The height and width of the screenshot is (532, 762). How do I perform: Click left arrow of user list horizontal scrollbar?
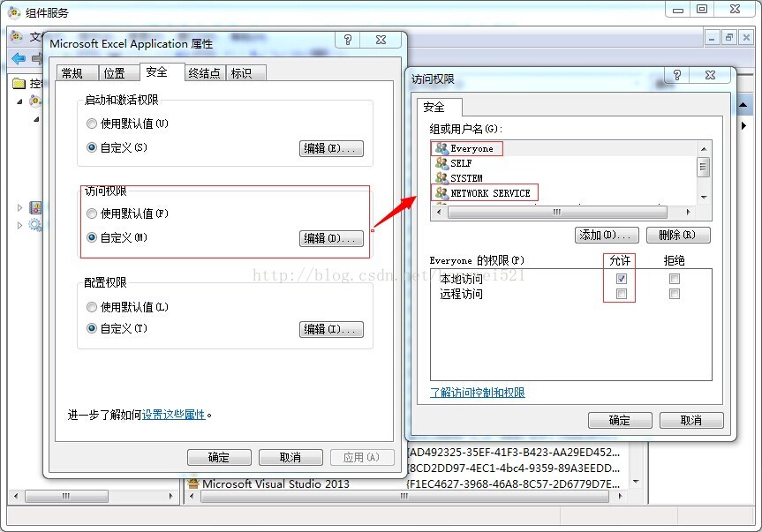click(x=439, y=212)
